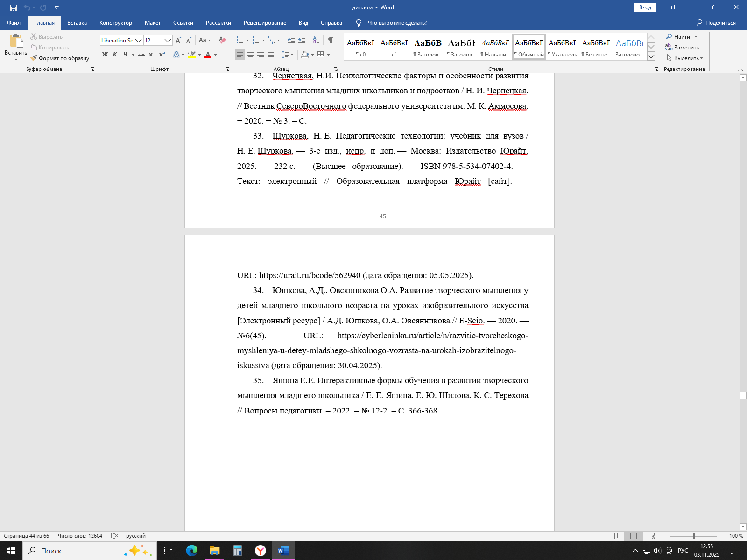The image size is (747, 560).
Task: Switch to the Рецензирование tab
Action: click(265, 23)
